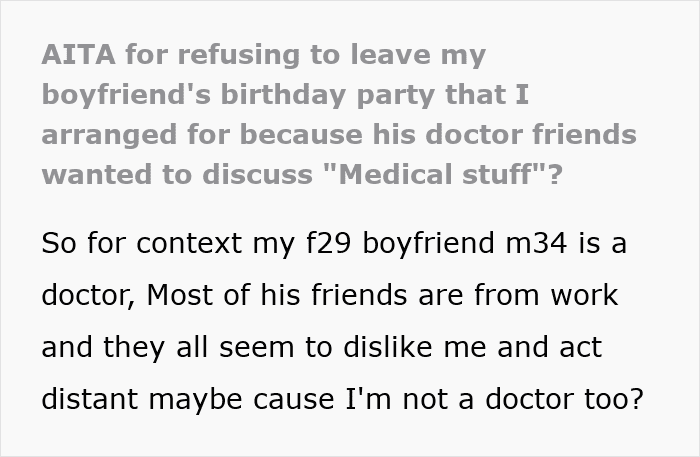
Task: Open the AITA post title
Action: coord(339,114)
